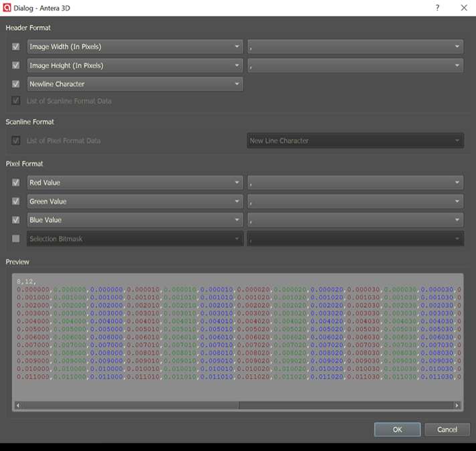Click the '8,12,' preview header line
This screenshot has height=451, width=476.
tap(27, 282)
